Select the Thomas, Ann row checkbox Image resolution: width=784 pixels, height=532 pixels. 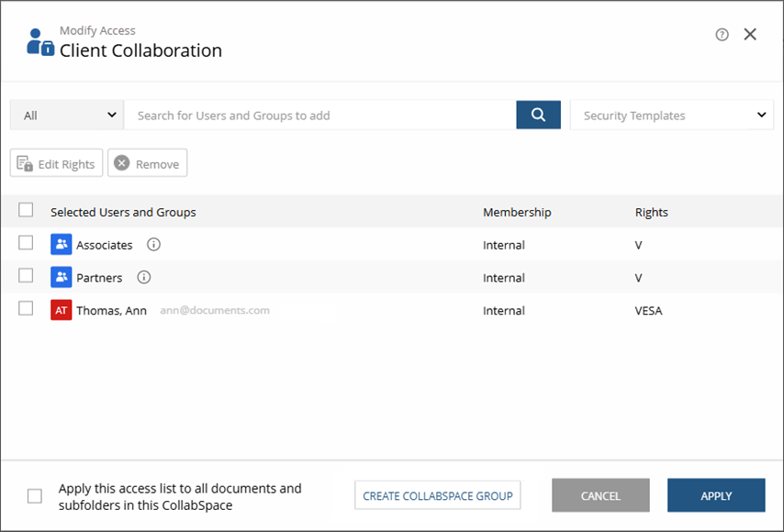[x=26, y=310]
